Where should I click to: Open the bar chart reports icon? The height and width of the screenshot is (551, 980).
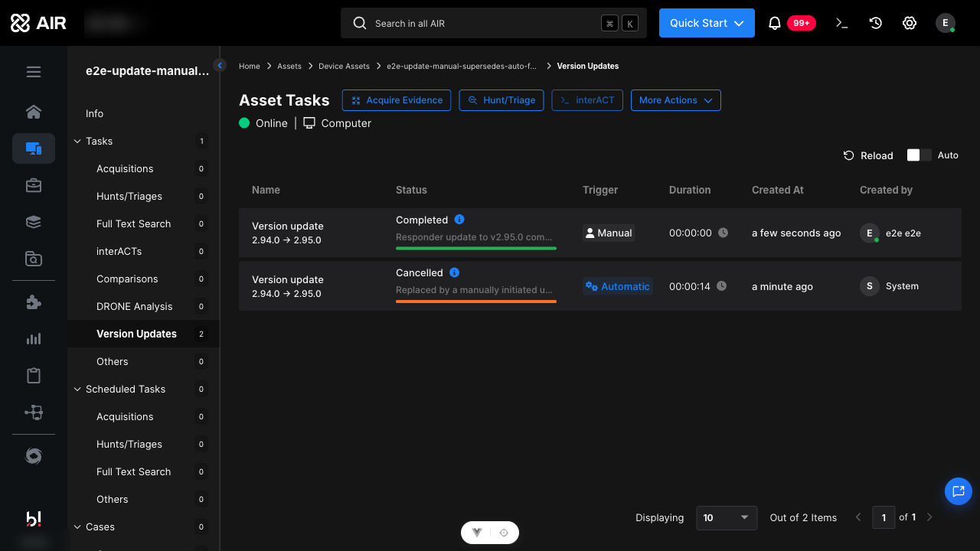34,339
